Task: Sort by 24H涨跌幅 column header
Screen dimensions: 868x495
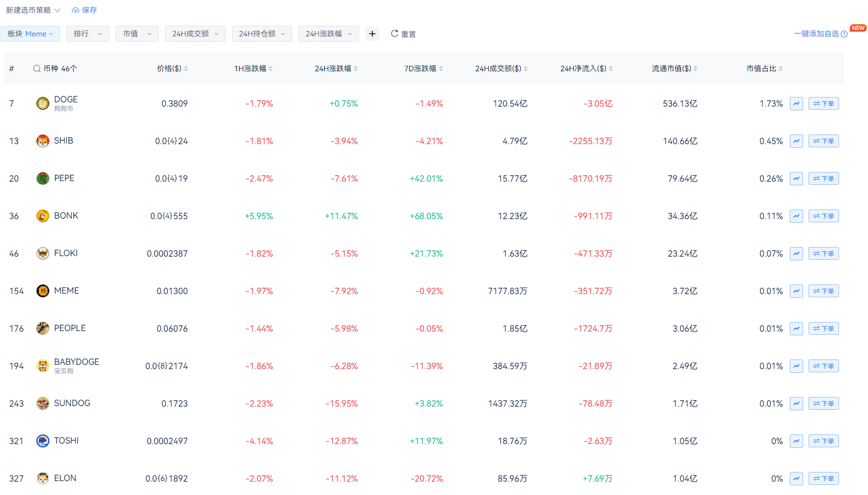Action: pos(336,69)
